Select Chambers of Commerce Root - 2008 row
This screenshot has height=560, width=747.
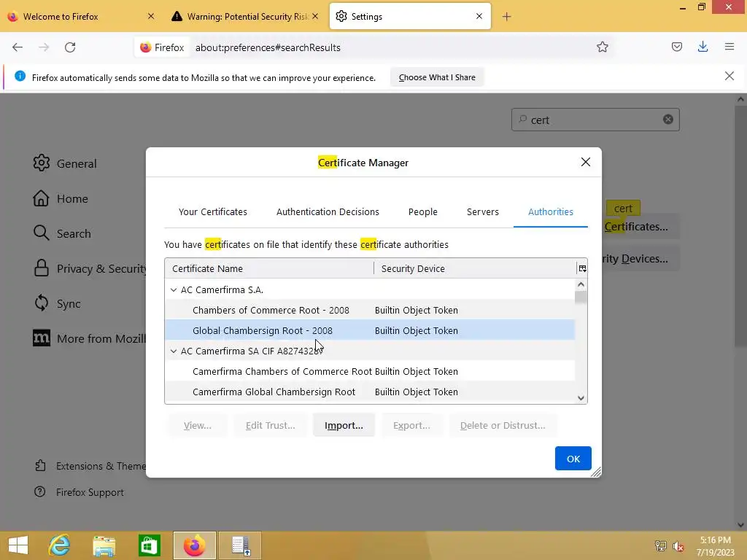[370, 310]
